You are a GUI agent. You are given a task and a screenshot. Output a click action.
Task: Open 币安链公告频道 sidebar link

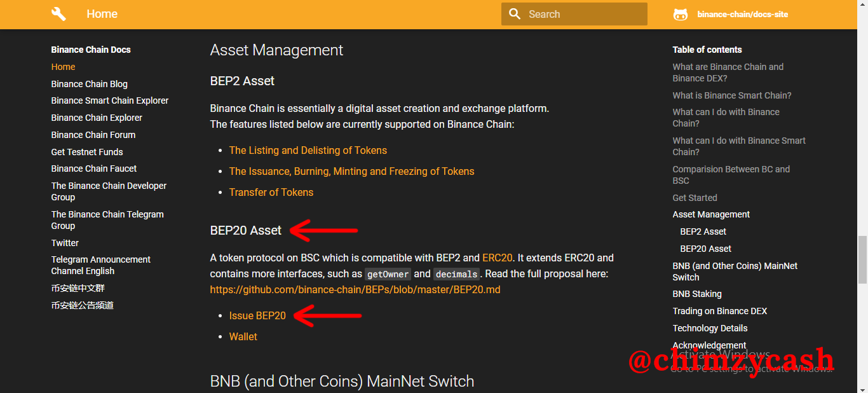[83, 305]
